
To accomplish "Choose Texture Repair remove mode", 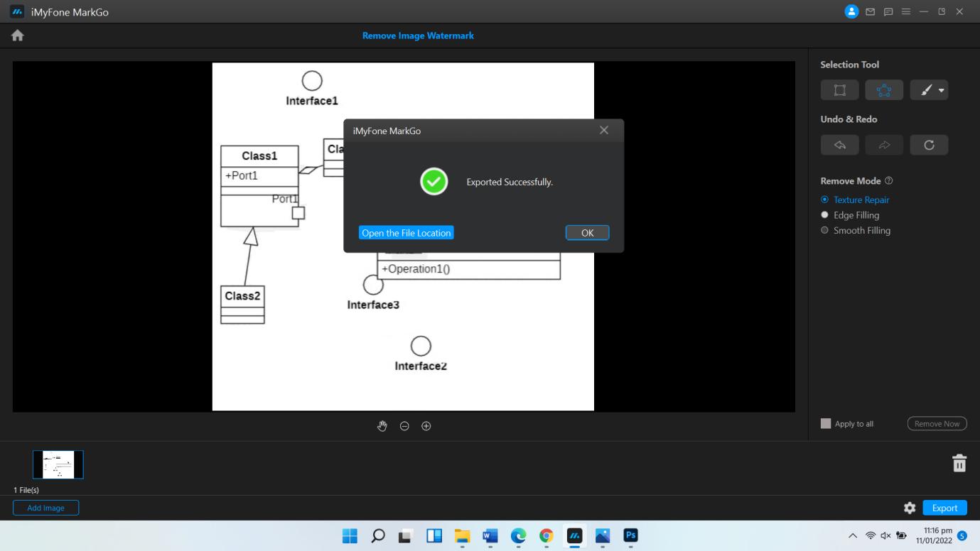I will tap(855, 200).
